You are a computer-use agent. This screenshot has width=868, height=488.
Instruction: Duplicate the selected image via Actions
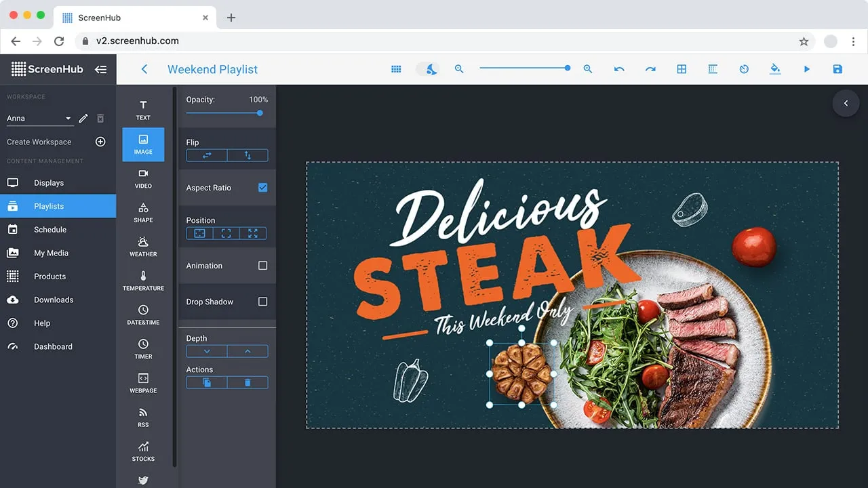206,382
